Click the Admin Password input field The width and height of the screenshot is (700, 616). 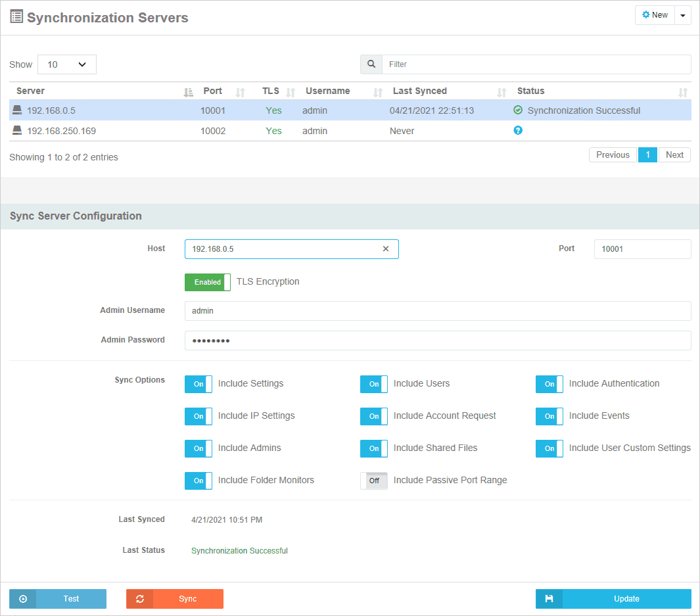(x=438, y=341)
